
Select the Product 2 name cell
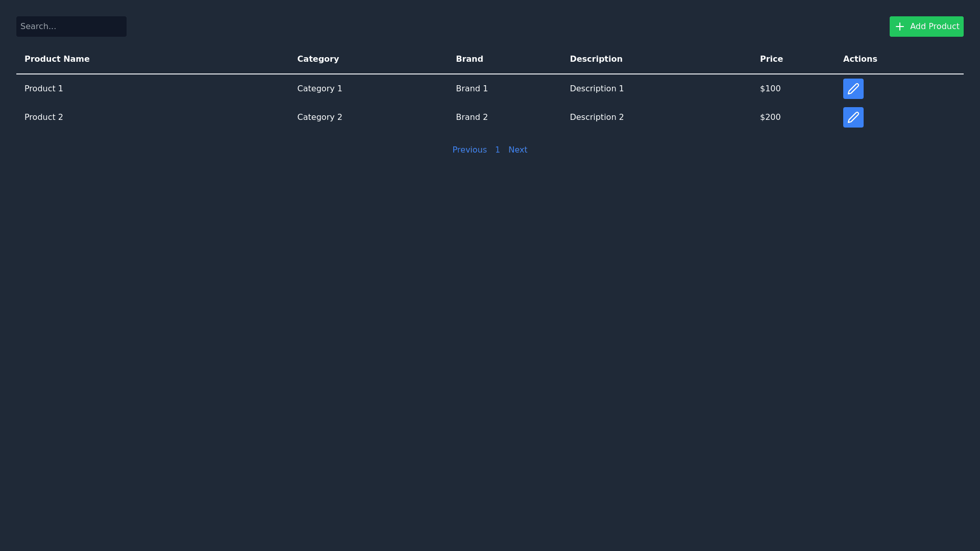pos(44,117)
